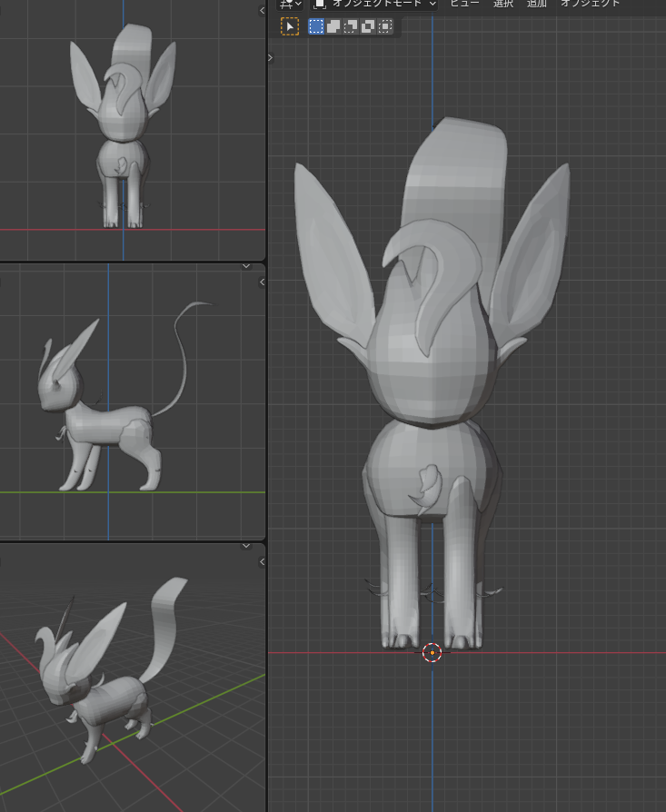Open the editor type dropdown in main viewport
This screenshot has height=812, width=666.
[291, 4]
